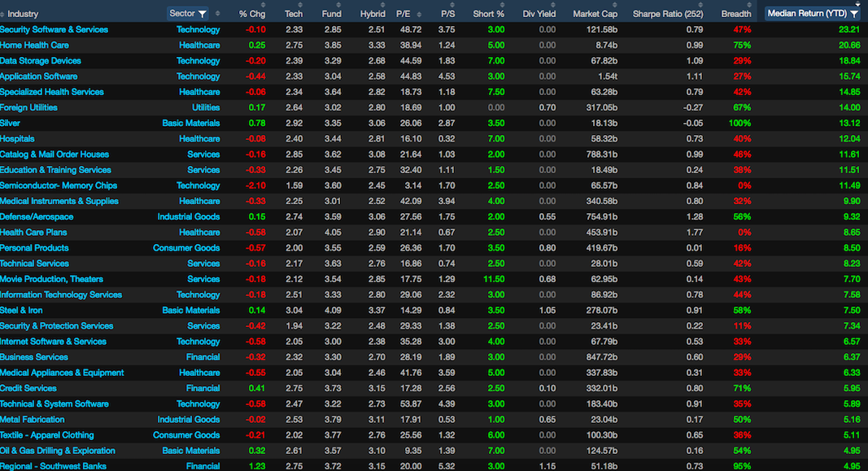Select the 100% breadth value for Silver
868x471 pixels.
pyautogui.click(x=740, y=123)
